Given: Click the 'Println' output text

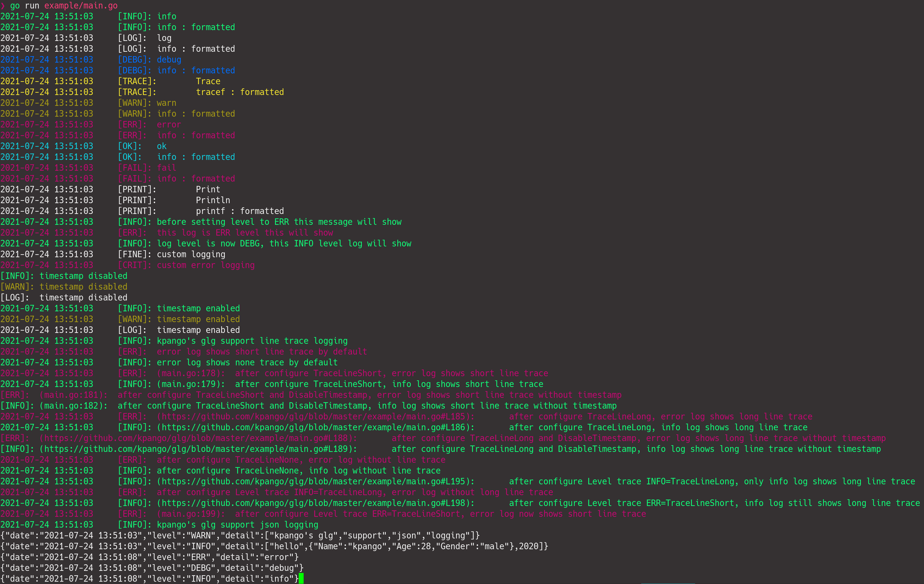Looking at the screenshot, I should point(213,200).
